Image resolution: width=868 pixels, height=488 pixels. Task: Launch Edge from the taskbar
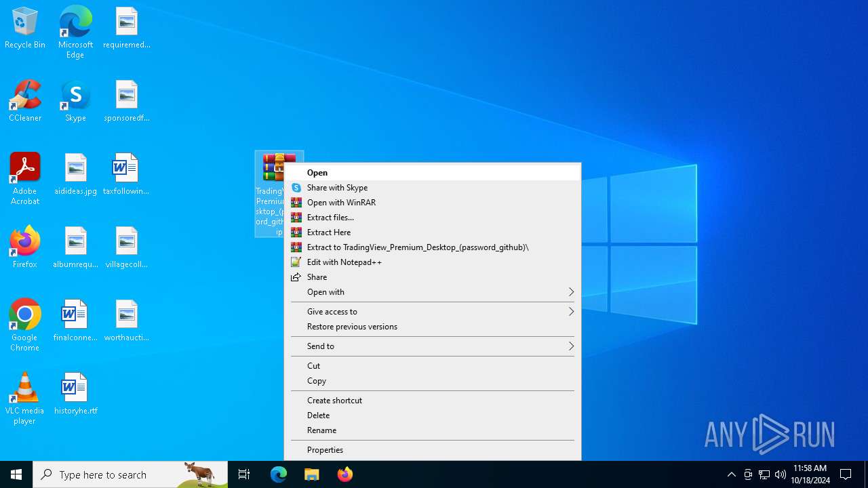[279, 474]
